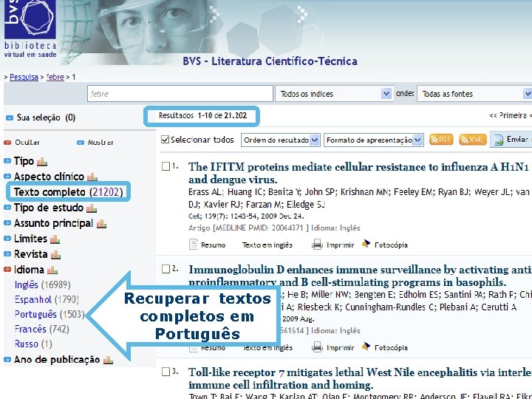Click the BVS biblioteca virtual logo
Image resolution: width=532 pixels, height=399 pixels.
click(30, 29)
